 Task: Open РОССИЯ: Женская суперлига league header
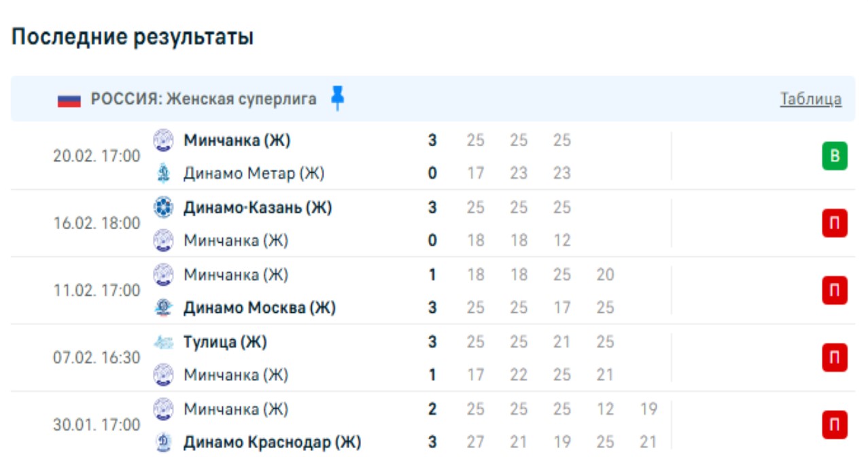(204, 99)
